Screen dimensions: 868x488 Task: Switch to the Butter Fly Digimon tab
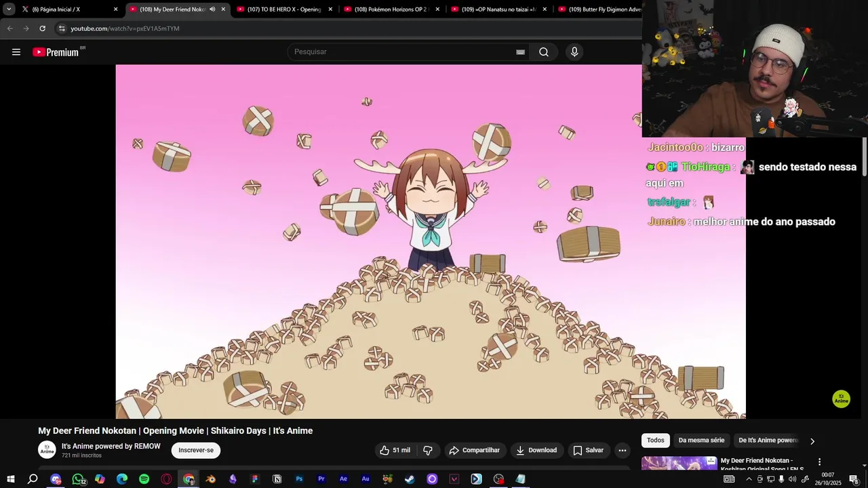click(600, 9)
